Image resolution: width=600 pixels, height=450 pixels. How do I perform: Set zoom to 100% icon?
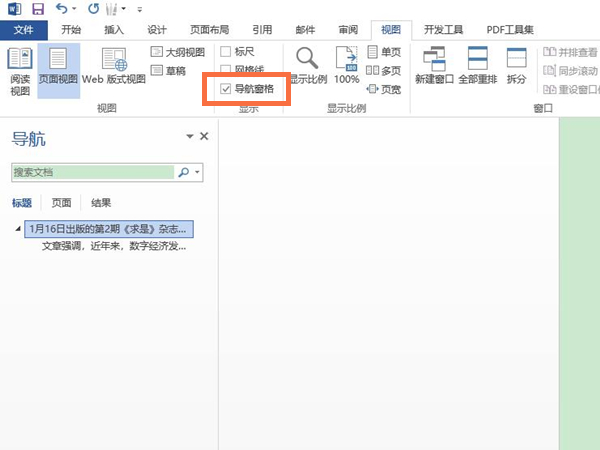pyautogui.click(x=346, y=66)
